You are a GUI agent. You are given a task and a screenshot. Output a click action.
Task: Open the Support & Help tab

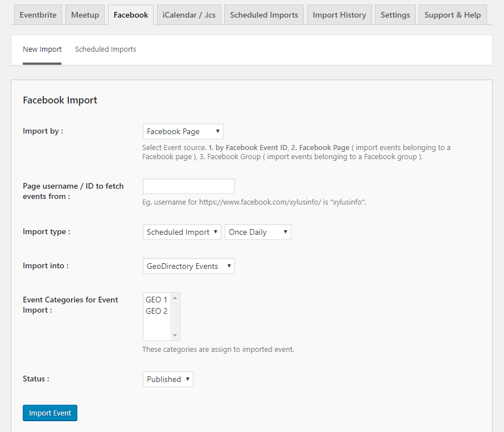pyautogui.click(x=452, y=15)
